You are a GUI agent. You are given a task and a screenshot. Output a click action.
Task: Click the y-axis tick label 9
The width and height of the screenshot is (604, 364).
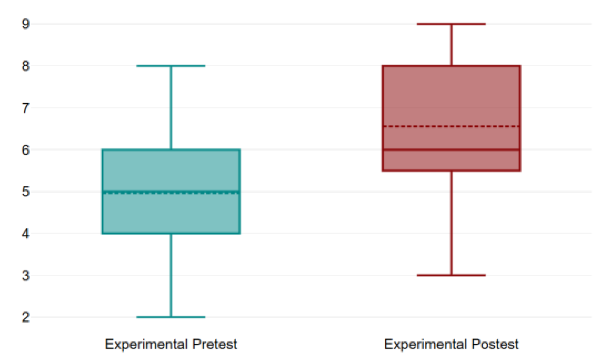point(26,24)
